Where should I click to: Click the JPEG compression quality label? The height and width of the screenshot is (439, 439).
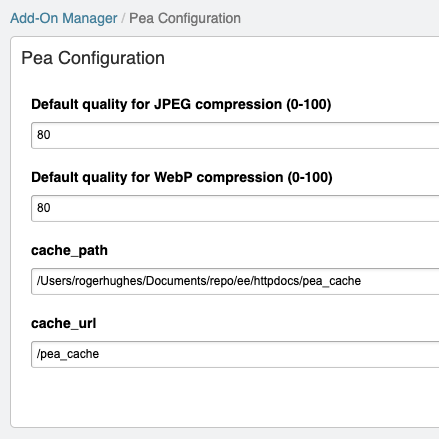[x=181, y=104]
